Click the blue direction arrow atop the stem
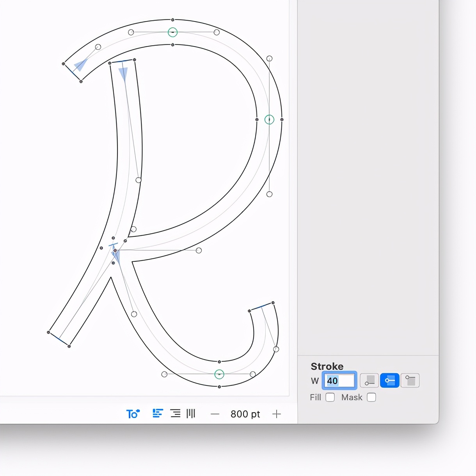 pyautogui.click(x=123, y=74)
